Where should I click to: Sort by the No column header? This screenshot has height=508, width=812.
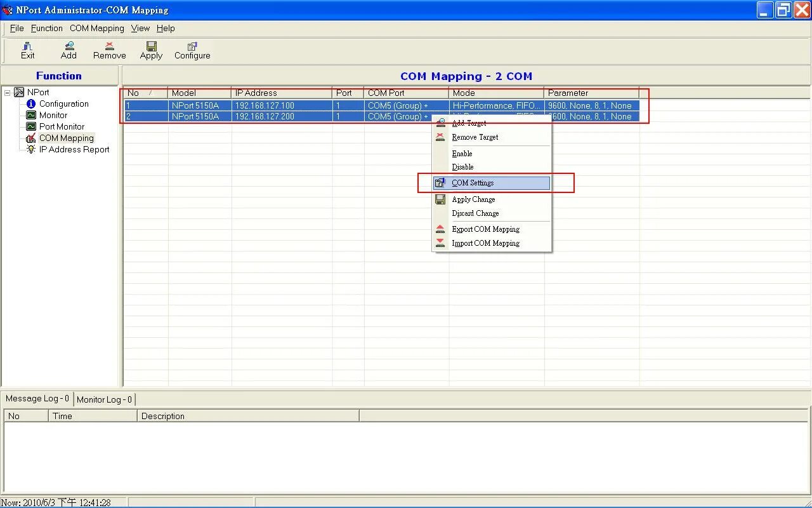(145, 93)
